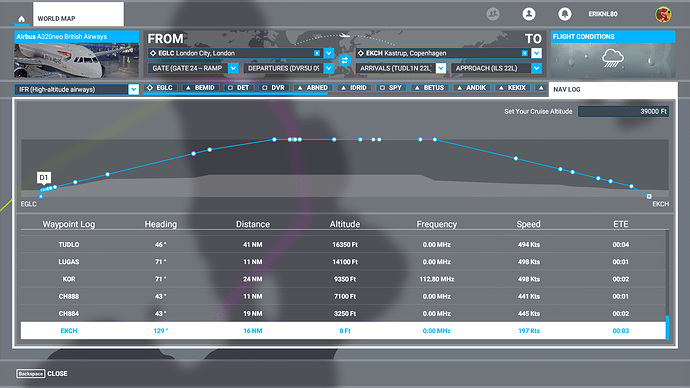Screen dimensions: 690x388
Task: Expand the gate selection dropdown
Action: [233, 68]
